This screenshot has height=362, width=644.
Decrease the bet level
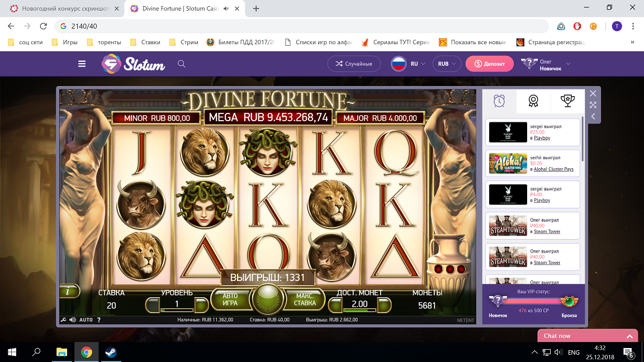(153, 305)
